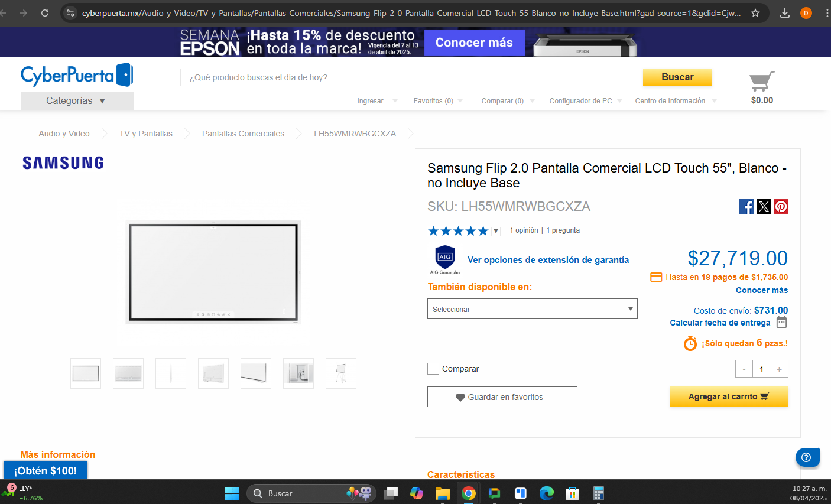
Task: Click the product search input field
Action: (410, 77)
